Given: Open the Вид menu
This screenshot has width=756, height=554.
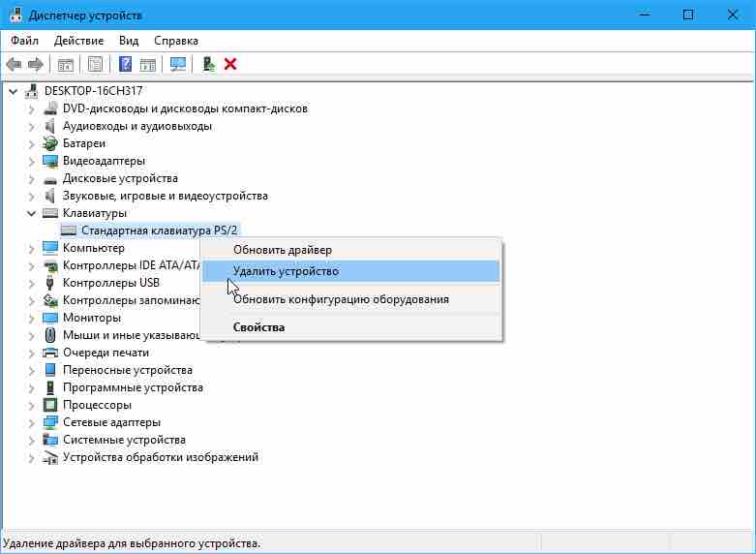Looking at the screenshot, I should (129, 41).
